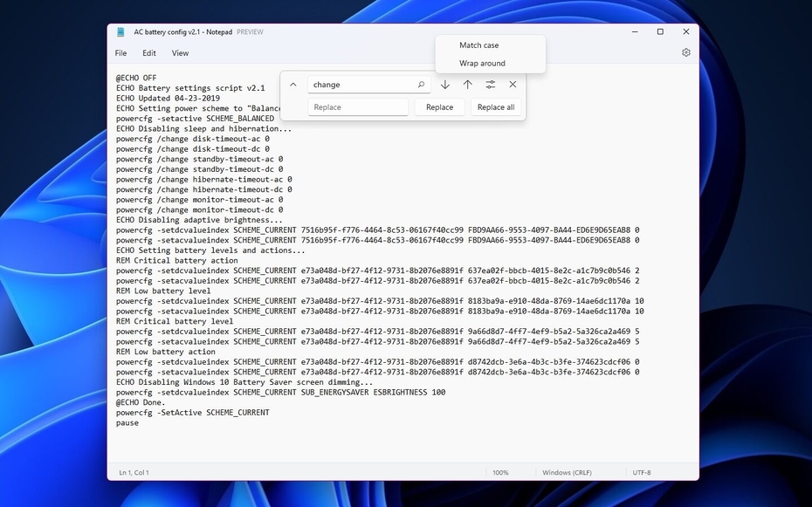
Task: Open the File menu
Action: point(120,53)
